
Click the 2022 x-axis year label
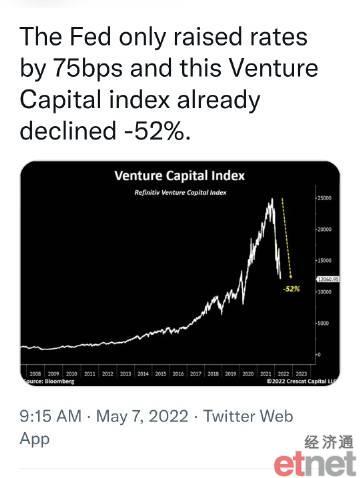pyautogui.click(x=283, y=374)
